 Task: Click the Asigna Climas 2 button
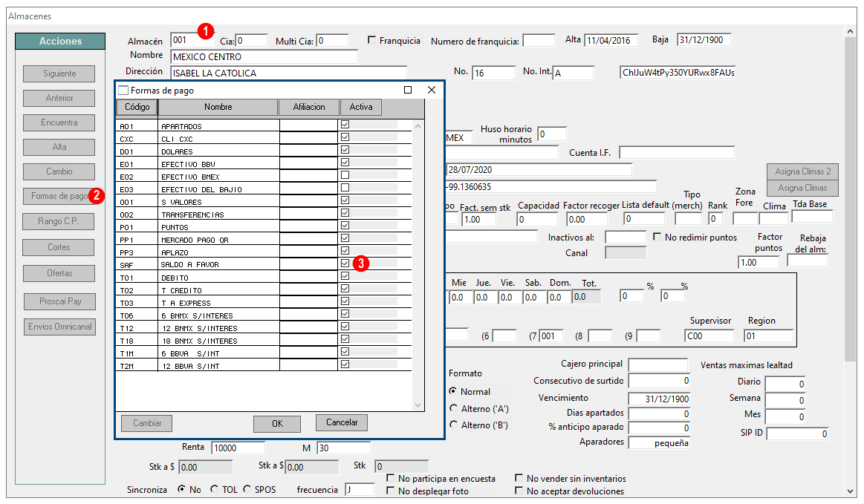802,171
